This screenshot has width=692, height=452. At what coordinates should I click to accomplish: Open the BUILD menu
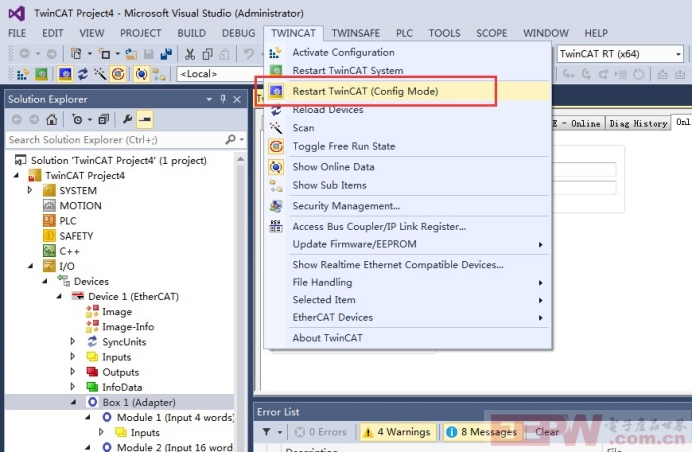tap(192, 33)
